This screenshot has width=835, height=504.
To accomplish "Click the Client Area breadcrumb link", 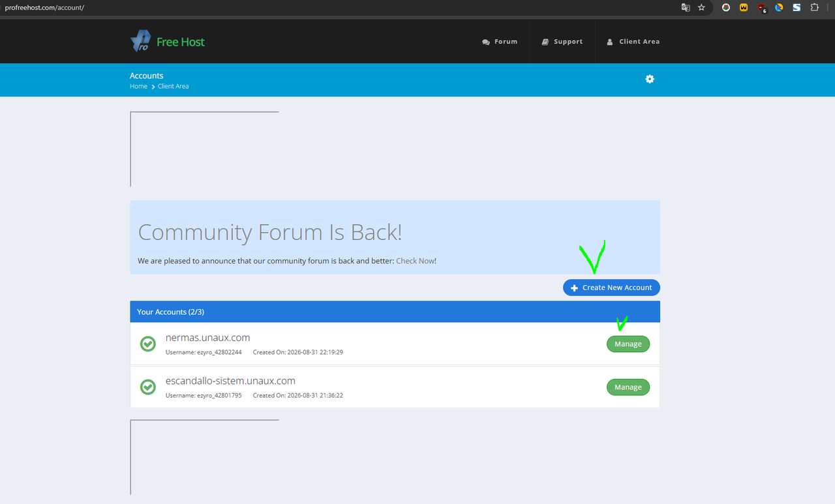I will (x=173, y=86).
